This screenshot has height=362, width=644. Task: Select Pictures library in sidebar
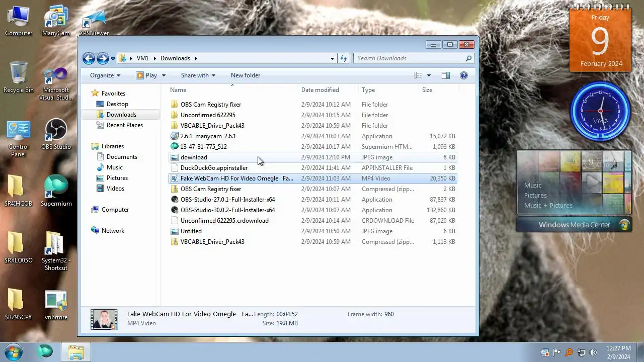pyautogui.click(x=117, y=178)
